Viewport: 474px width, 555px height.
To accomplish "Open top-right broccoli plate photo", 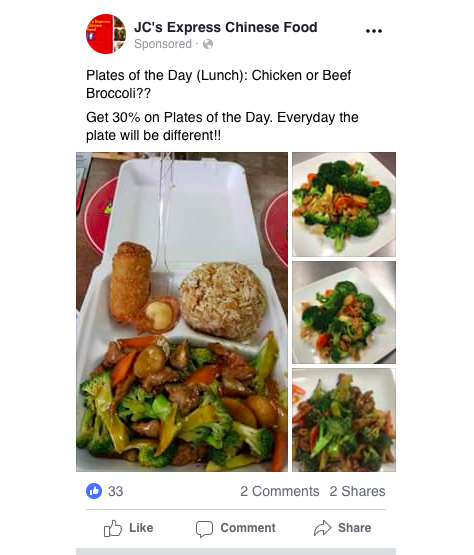I will 344,204.
